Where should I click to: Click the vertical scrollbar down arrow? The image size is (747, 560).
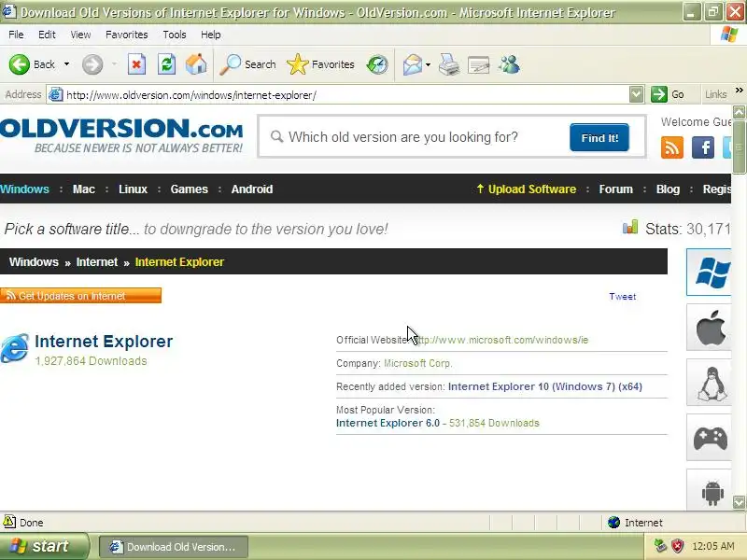[x=739, y=502]
